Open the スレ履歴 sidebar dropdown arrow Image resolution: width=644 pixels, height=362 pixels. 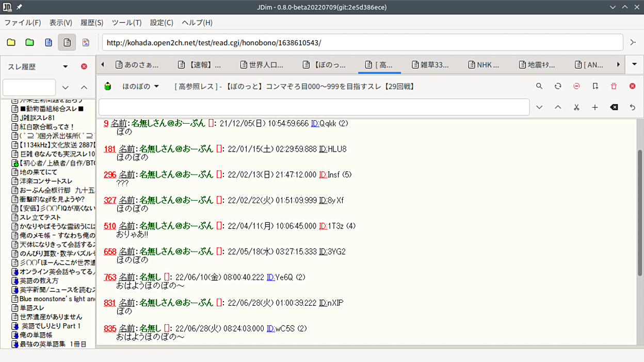click(66, 67)
